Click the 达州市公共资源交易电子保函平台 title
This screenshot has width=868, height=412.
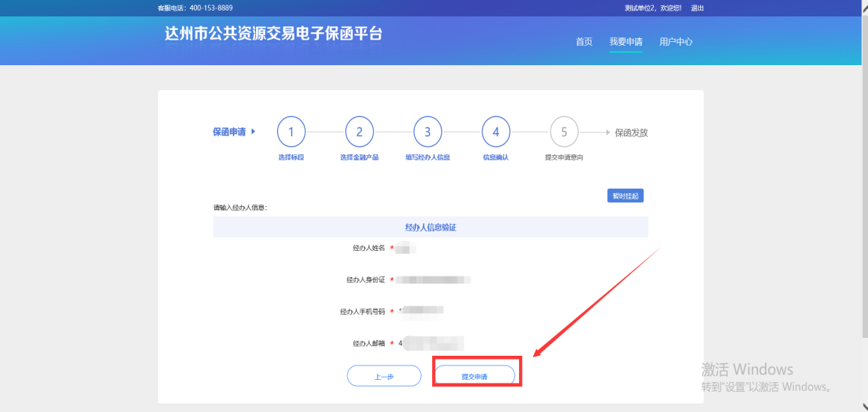coord(273,34)
